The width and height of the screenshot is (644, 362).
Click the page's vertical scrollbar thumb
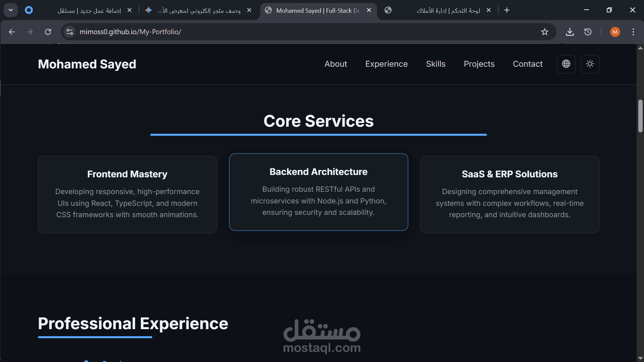(640, 116)
